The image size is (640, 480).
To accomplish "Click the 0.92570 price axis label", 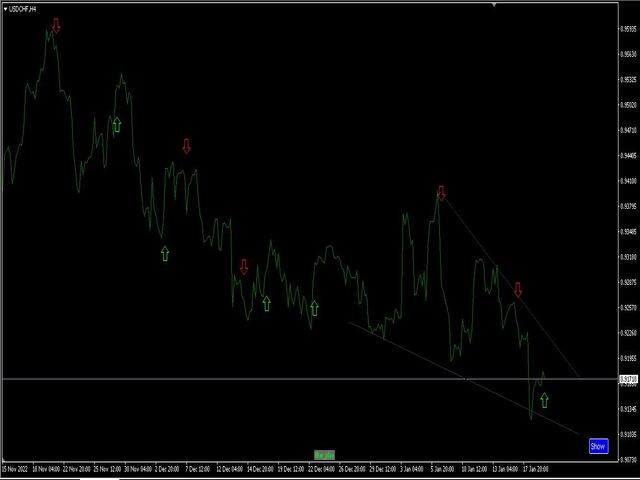I will [628, 307].
